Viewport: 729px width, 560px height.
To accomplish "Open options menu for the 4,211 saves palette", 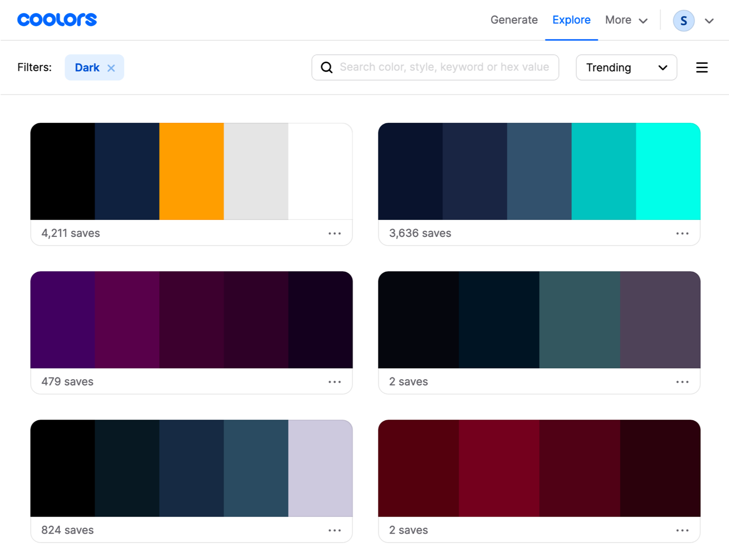I will 335,233.
